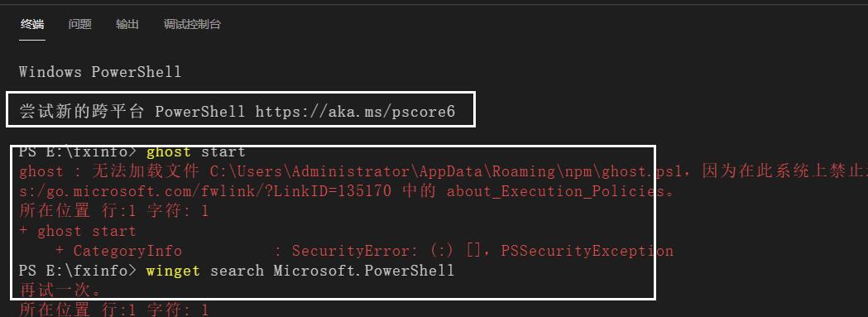Open the 问题 tab
The width and height of the screenshot is (868, 317).
click(x=79, y=24)
